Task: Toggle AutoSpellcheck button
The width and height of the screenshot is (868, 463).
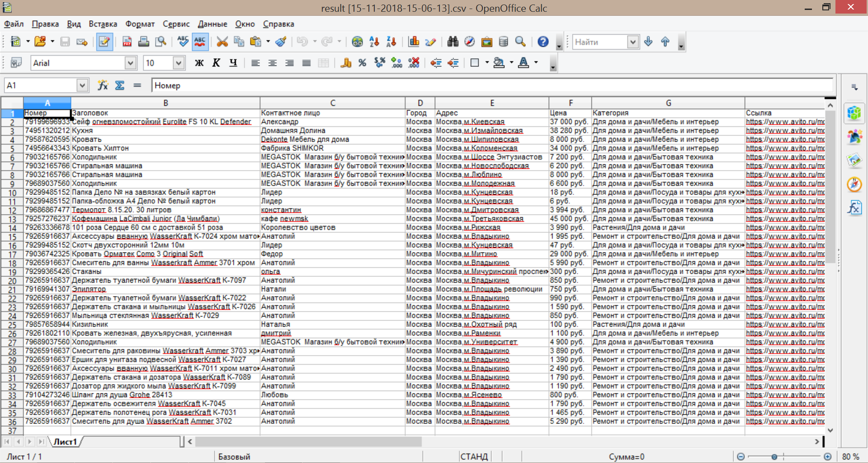Action: (x=200, y=42)
